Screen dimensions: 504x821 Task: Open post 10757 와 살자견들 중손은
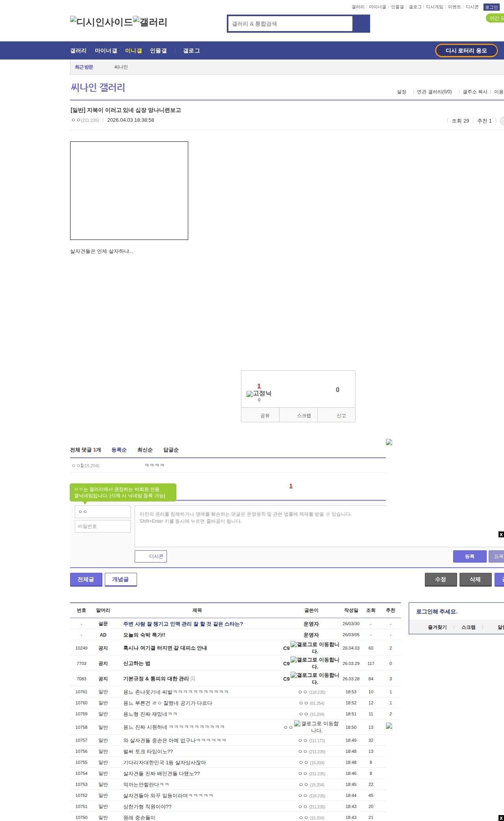click(174, 741)
